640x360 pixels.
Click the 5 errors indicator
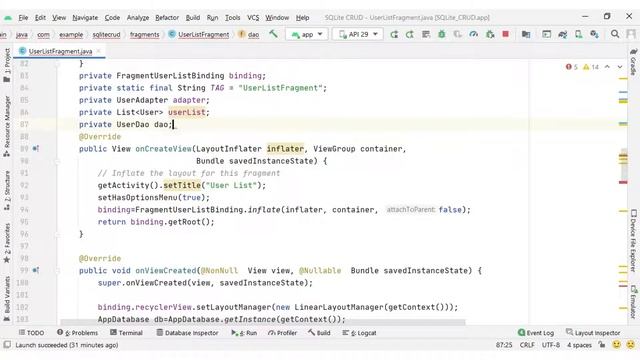click(x=572, y=67)
